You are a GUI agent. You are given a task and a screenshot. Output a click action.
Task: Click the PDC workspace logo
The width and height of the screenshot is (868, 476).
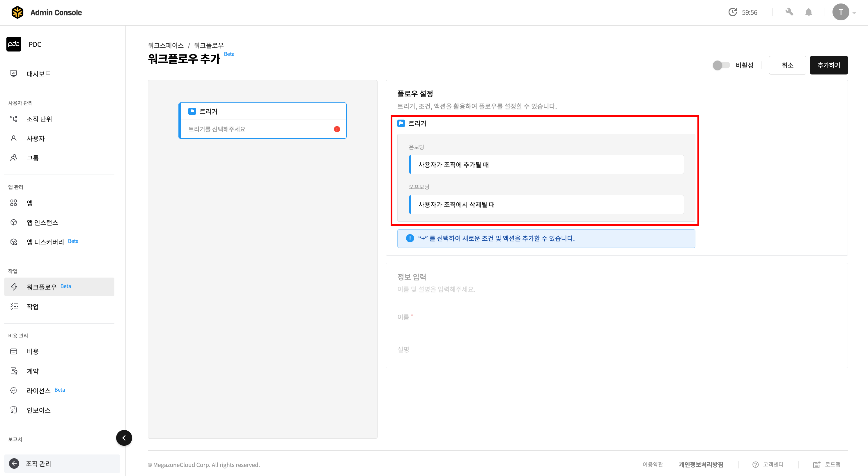14,44
